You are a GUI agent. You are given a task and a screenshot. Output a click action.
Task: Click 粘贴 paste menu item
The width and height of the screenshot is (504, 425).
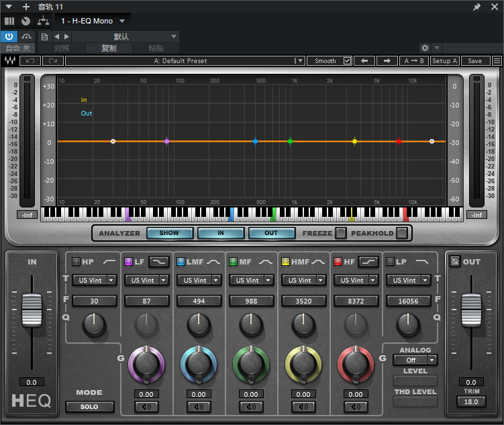point(156,48)
